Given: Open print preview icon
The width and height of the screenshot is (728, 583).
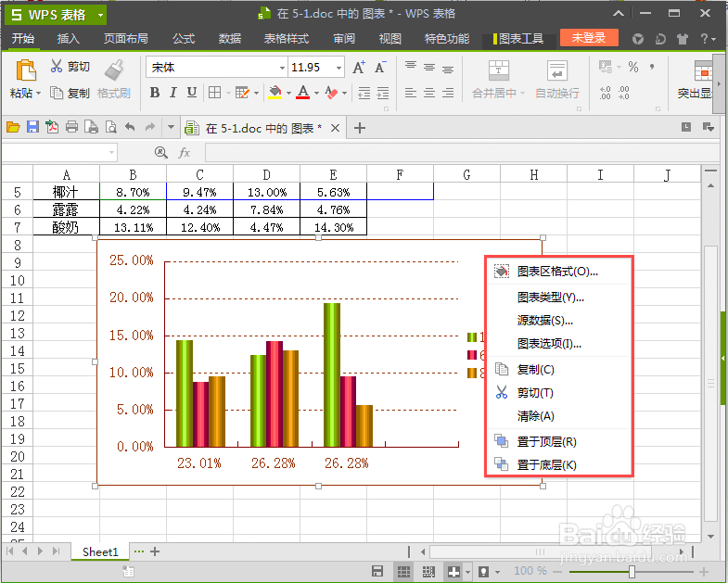Looking at the screenshot, I should 111,127.
